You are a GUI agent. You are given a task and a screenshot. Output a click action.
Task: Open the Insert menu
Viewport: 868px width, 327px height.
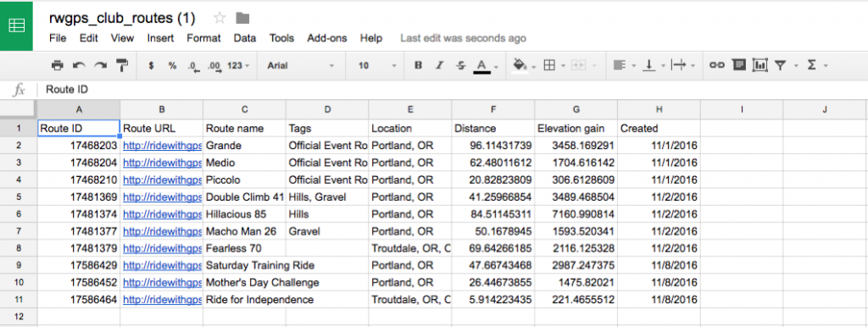(x=160, y=38)
